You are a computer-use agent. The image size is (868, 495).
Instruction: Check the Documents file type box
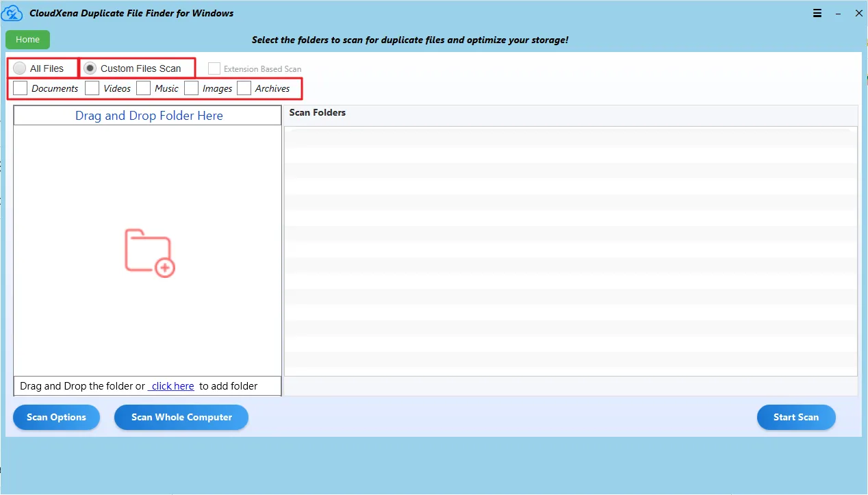point(21,88)
